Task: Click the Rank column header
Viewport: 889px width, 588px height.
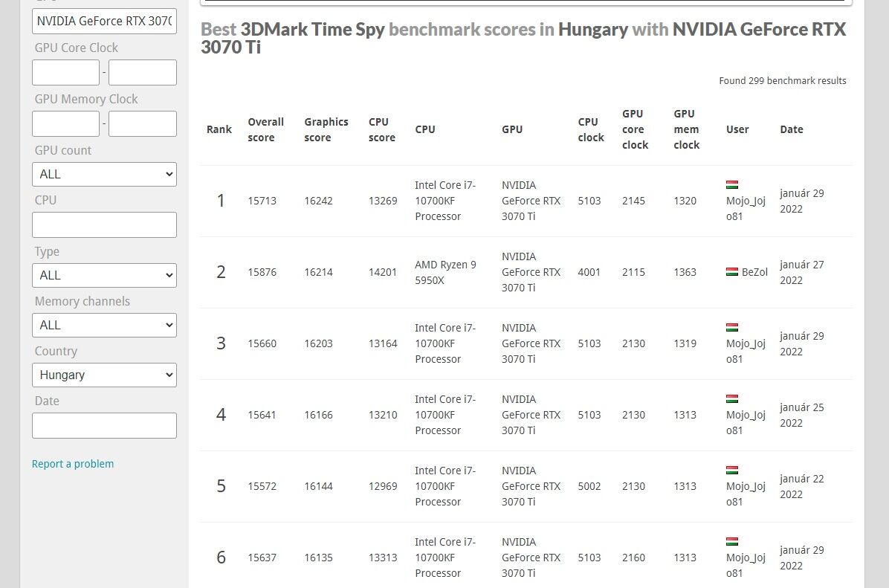Action: point(219,129)
